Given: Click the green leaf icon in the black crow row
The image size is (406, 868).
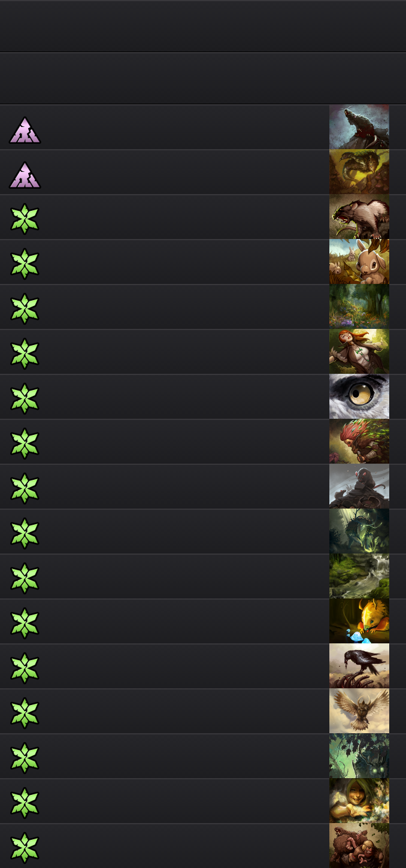Looking at the screenshot, I should coord(25,668).
